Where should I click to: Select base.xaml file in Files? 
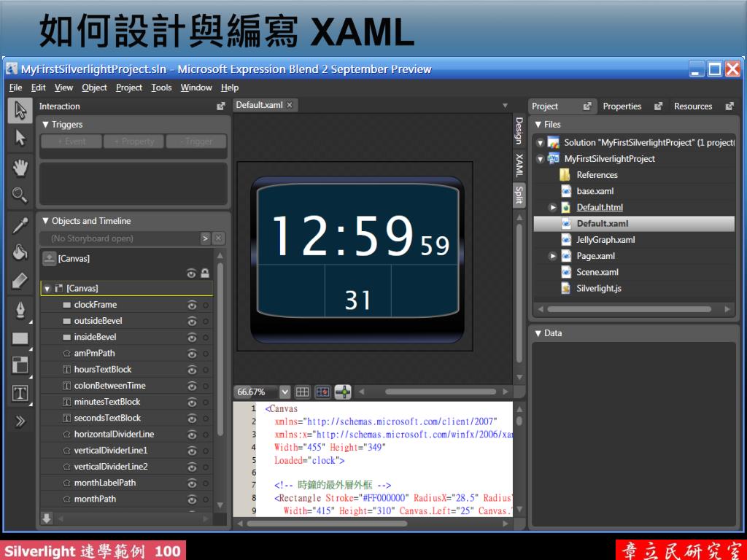pos(595,191)
